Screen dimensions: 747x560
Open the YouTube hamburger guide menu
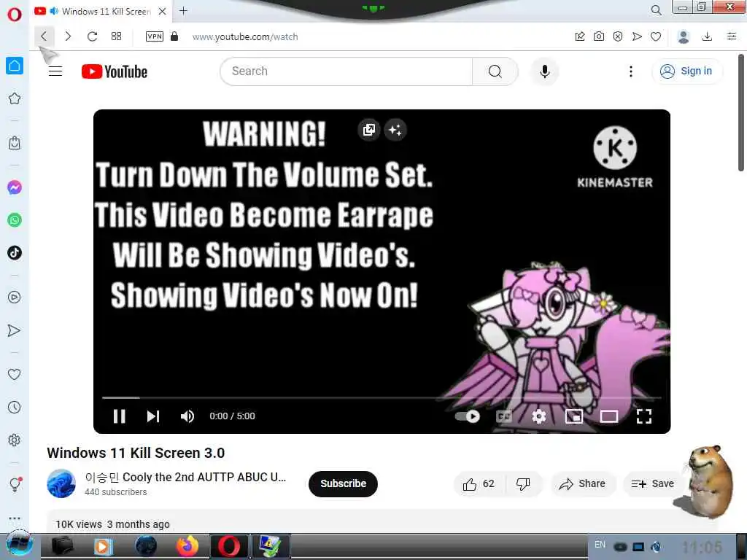pos(55,71)
